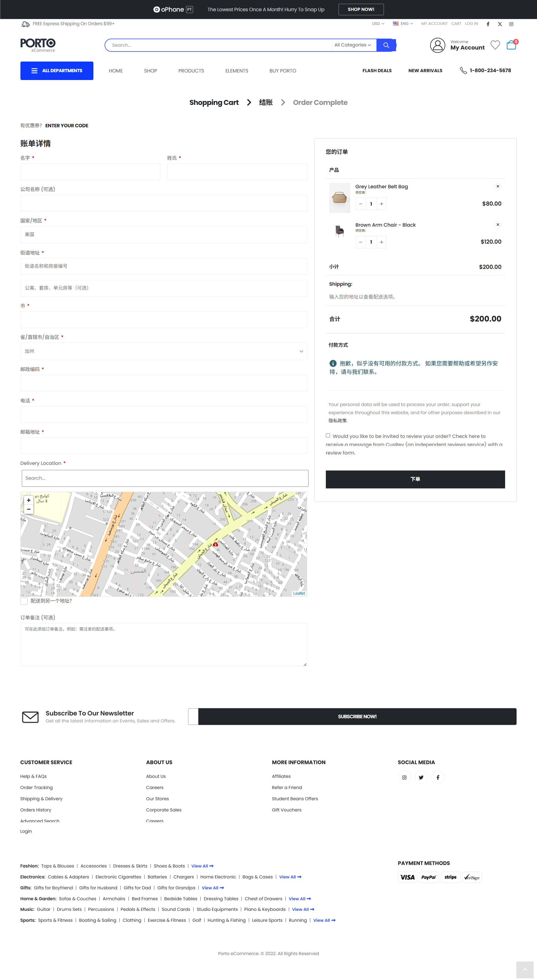Open the All Departments menu
Image resolution: width=537 pixels, height=980 pixels.
[x=57, y=71]
